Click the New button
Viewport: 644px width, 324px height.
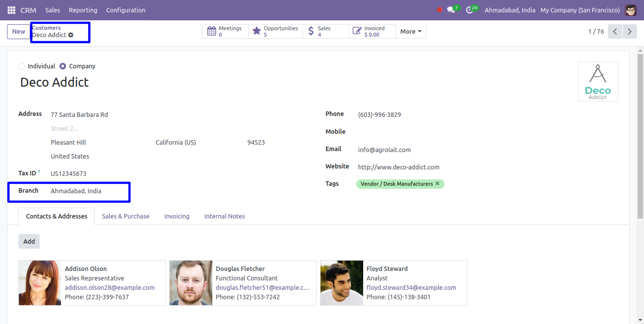pyautogui.click(x=19, y=32)
